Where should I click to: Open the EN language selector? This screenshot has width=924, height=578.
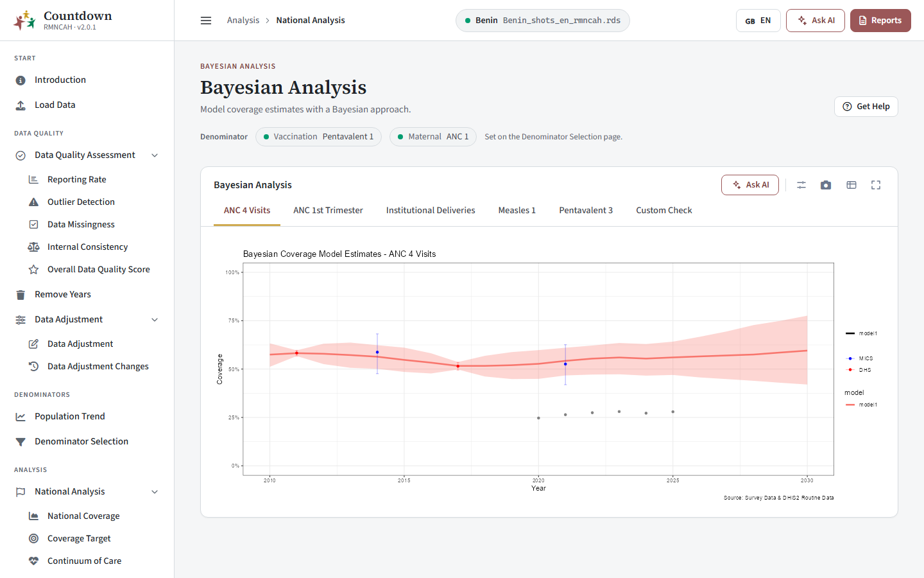(x=758, y=21)
